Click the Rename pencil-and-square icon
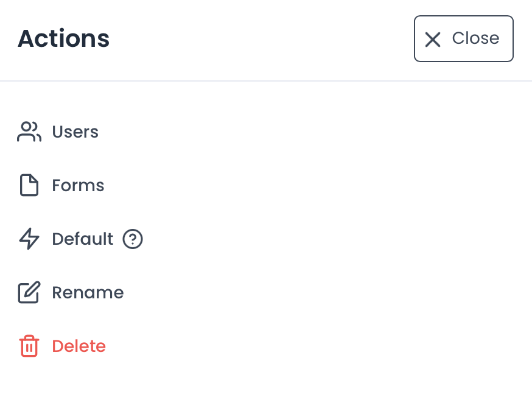Image resolution: width=532 pixels, height=397 pixels. (x=29, y=293)
